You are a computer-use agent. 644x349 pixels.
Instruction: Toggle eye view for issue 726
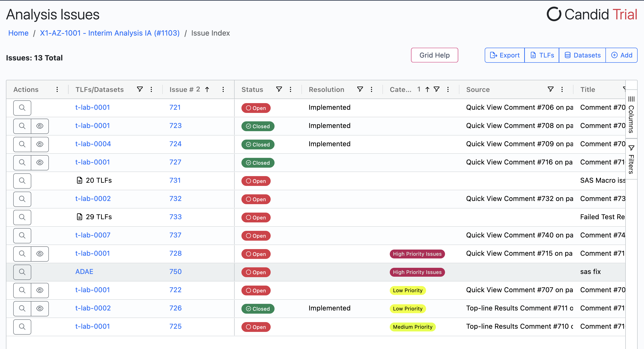[x=40, y=309]
